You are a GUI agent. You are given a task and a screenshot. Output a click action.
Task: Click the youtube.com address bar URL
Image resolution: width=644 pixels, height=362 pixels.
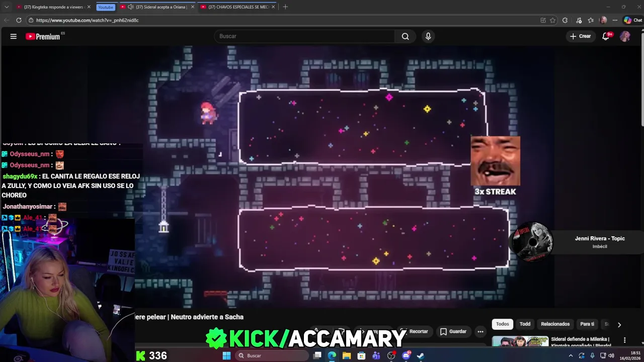tap(88, 20)
